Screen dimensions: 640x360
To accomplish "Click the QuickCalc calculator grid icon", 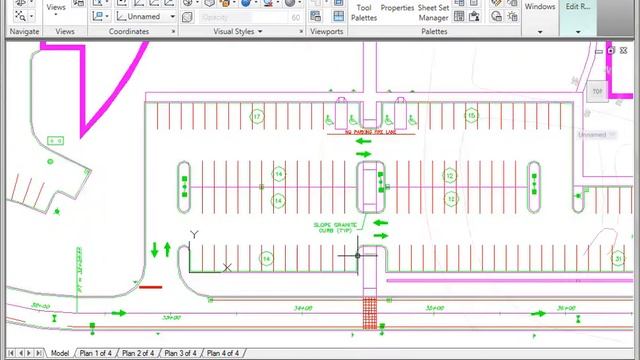I will point(459,16).
